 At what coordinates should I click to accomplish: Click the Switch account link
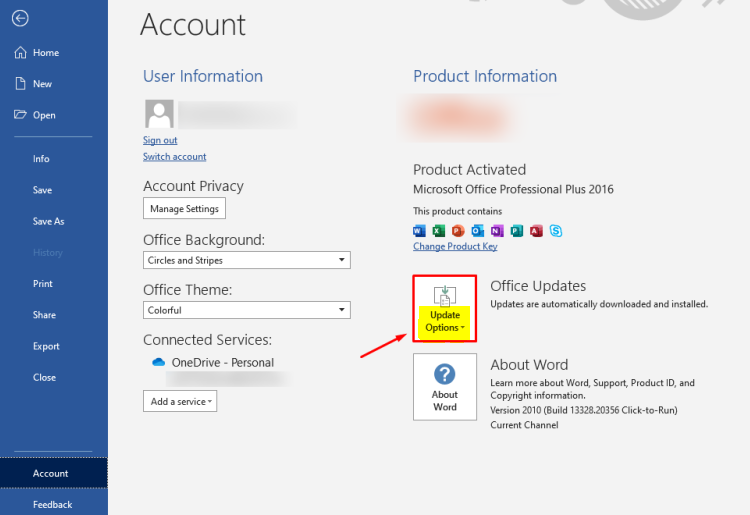[175, 156]
